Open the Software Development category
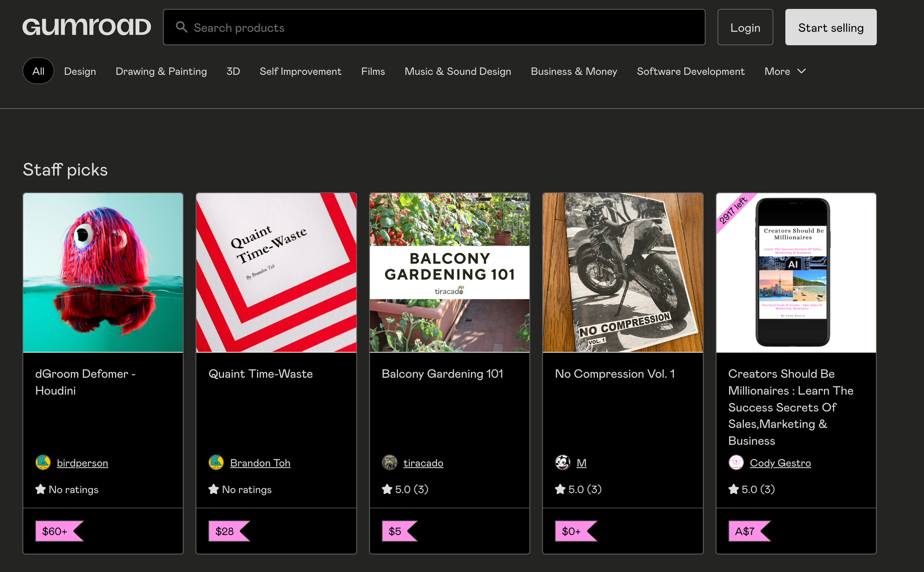The height and width of the screenshot is (572, 924). 691,71
